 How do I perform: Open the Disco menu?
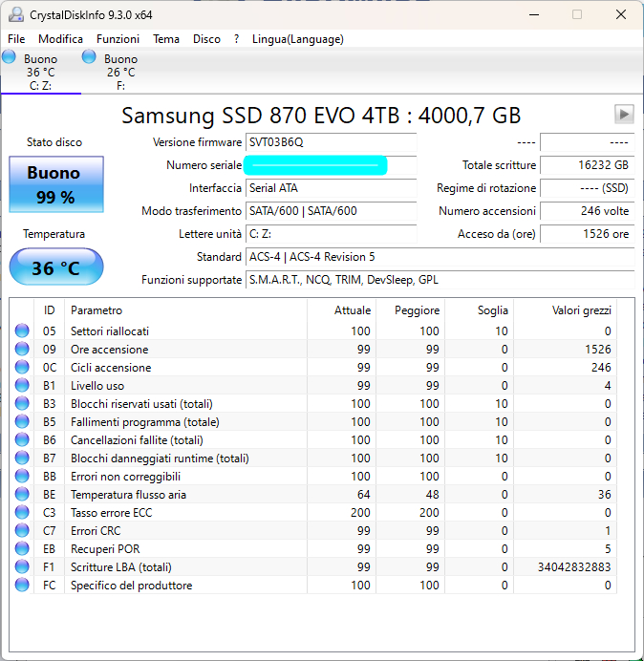[x=206, y=39]
